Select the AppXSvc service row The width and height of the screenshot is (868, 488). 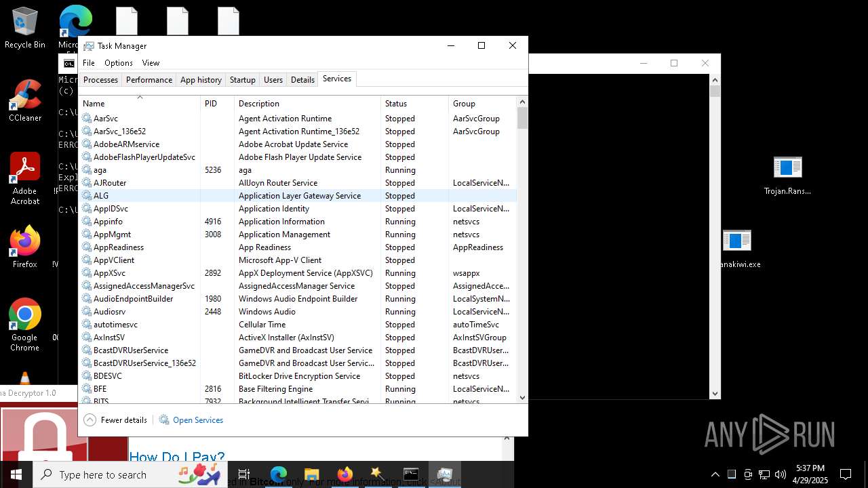click(x=298, y=272)
